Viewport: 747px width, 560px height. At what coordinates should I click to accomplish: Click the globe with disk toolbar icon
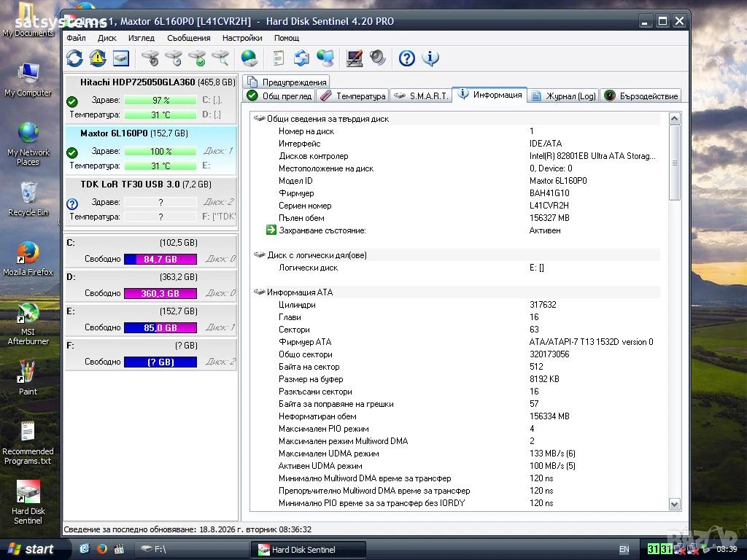pos(249,58)
